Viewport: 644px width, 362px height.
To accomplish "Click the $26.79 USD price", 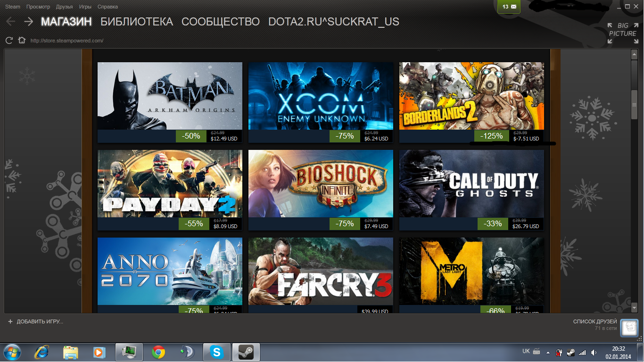I will click(526, 226).
